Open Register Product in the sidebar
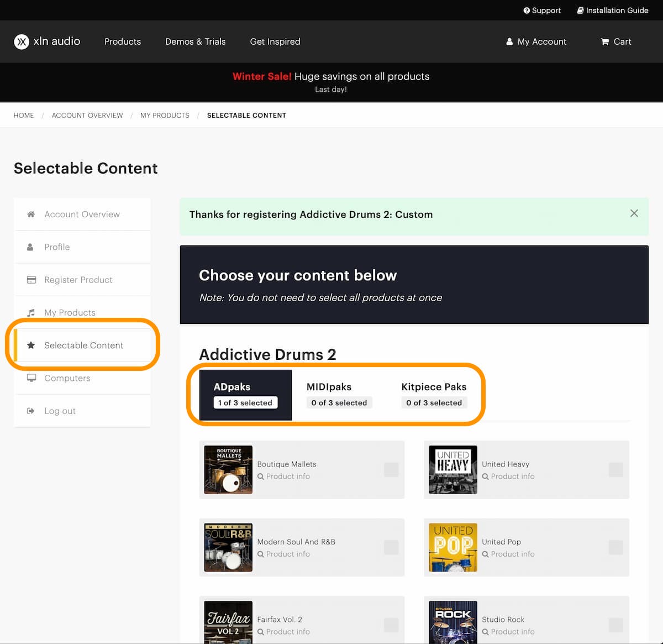The width and height of the screenshot is (663, 644). pyautogui.click(x=82, y=280)
